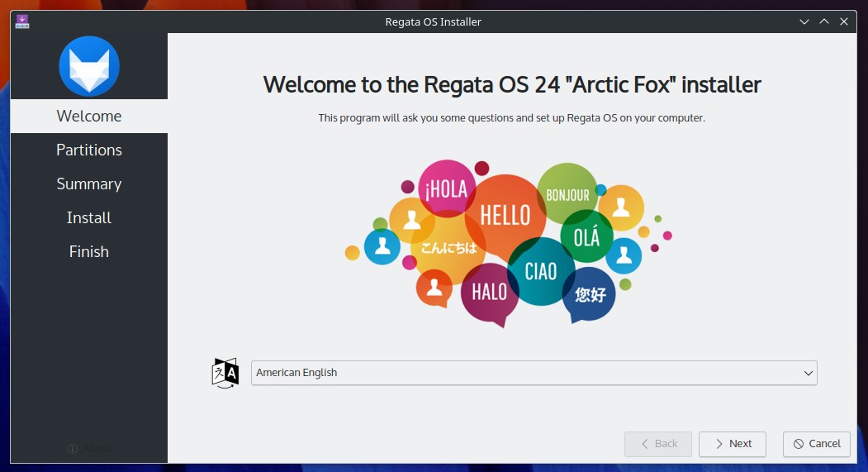Click the Regata OS fox logo
Image resolution: width=868 pixels, height=472 pixels.
88,66
